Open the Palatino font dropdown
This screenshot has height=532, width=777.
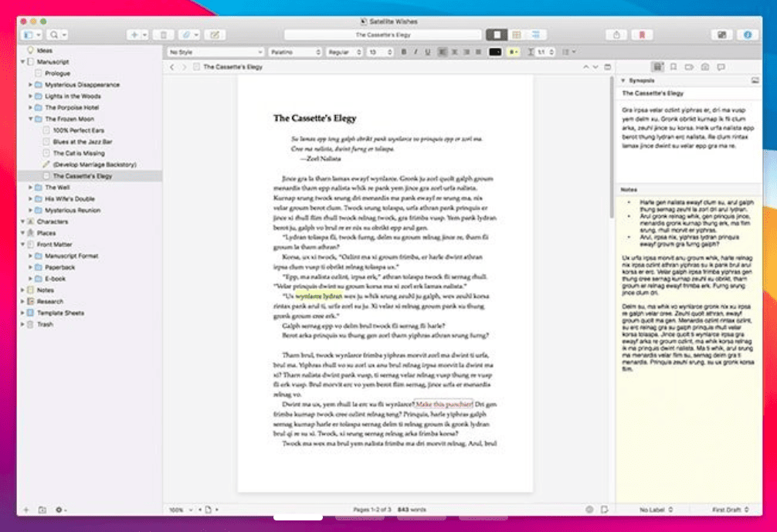pyautogui.click(x=295, y=52)
